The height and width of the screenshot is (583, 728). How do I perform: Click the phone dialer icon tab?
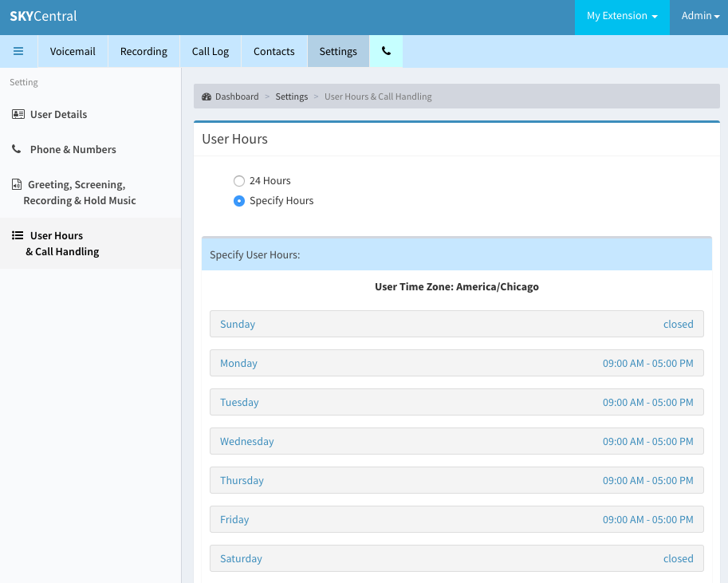[x=386, y=51]
